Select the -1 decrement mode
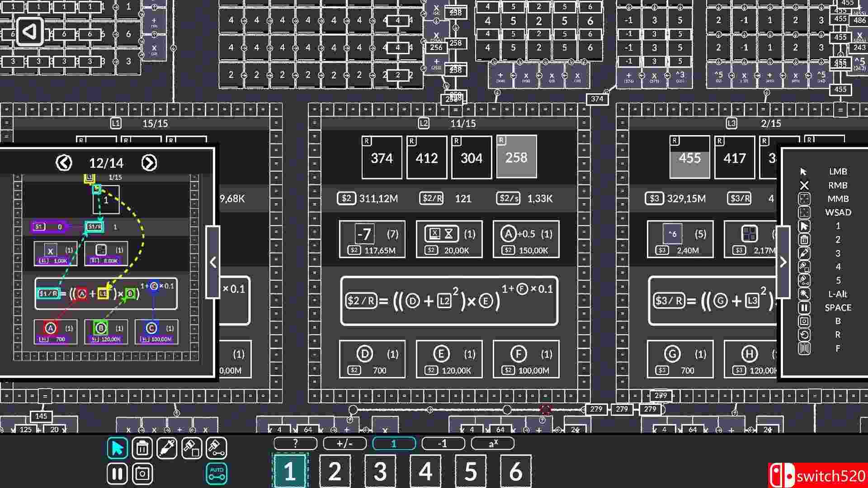Viewport: 868px width, 488px height. [443, 443]
